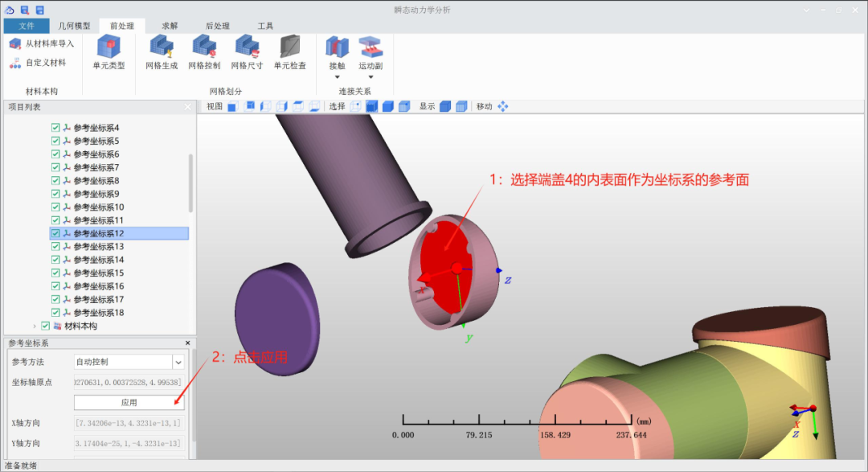Click the X轴方向 value field

click(129, 423)
